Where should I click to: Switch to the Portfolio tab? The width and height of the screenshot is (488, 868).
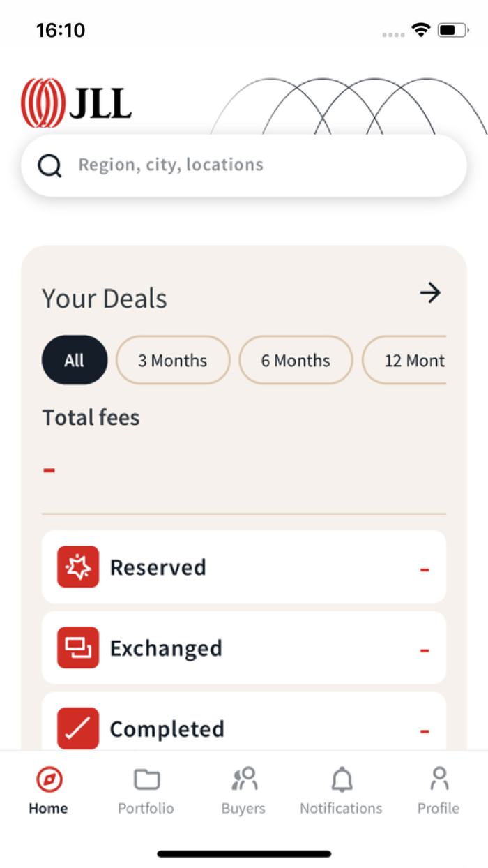click(146, 790)
